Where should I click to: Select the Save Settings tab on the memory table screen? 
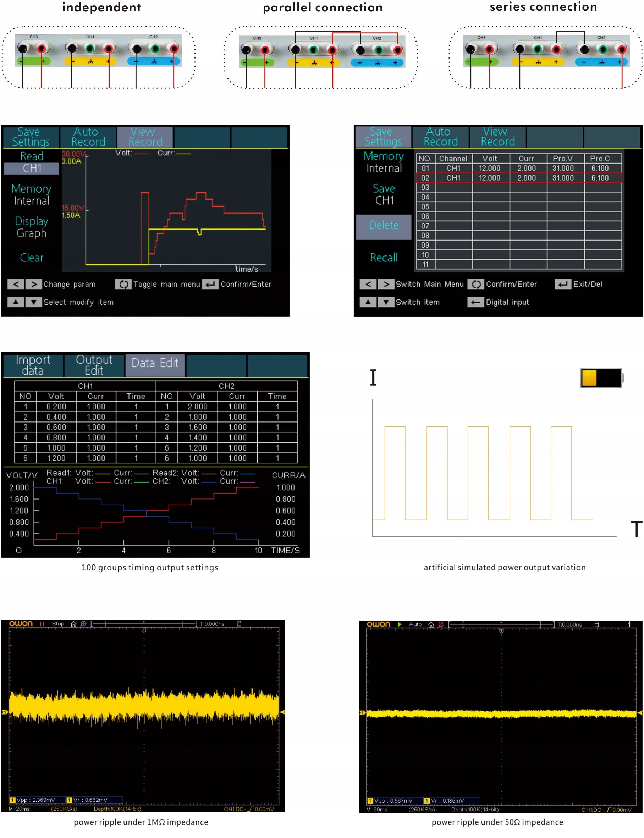click(x=383, y=137)
